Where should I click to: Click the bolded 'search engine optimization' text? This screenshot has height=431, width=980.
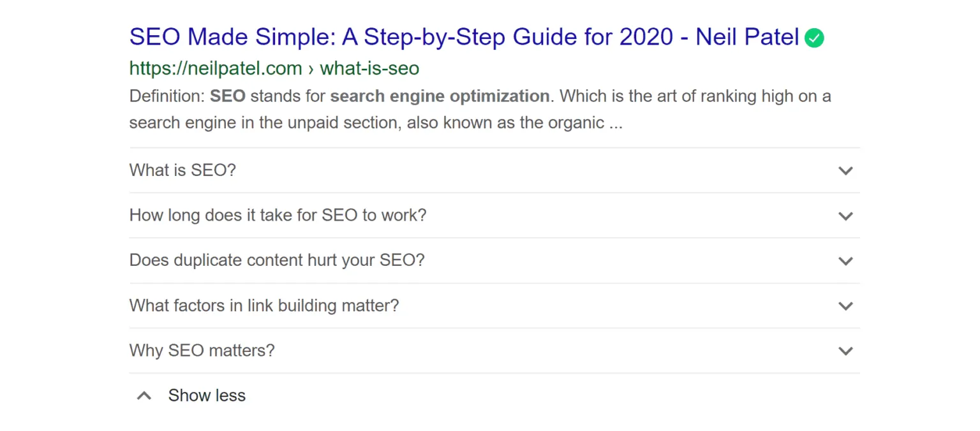(439, 96)
